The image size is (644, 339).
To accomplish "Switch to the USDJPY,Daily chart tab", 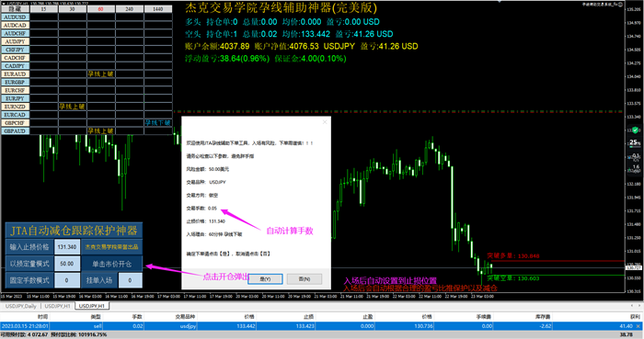I will (x=21, y=306).
